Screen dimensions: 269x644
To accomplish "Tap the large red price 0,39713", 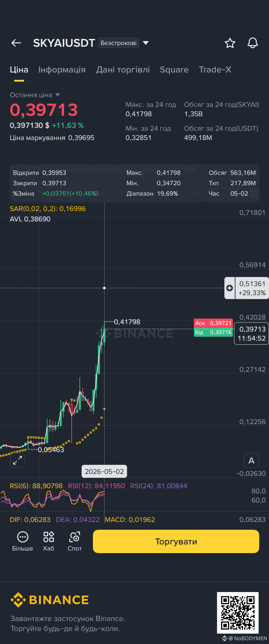I will point(44,110).
